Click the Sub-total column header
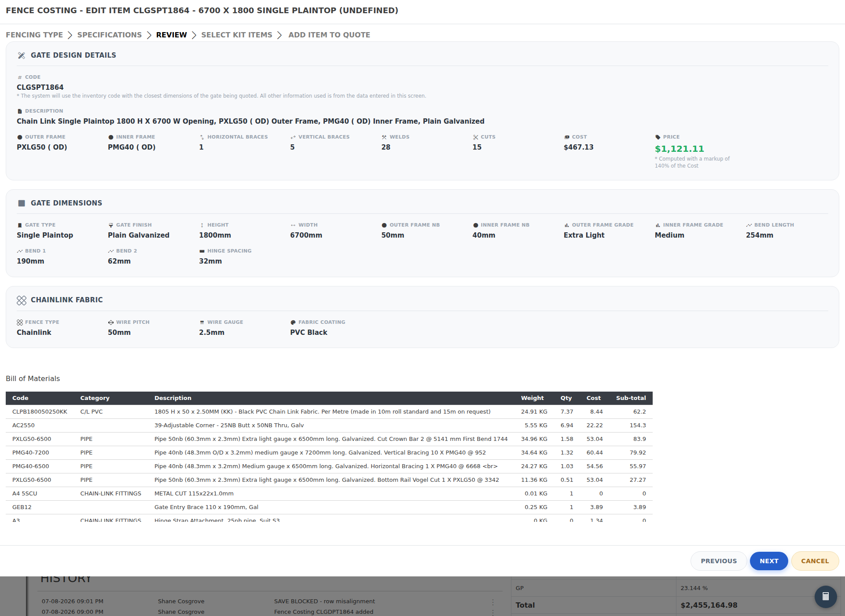845x616 pixels. click(x=631, y=398)
